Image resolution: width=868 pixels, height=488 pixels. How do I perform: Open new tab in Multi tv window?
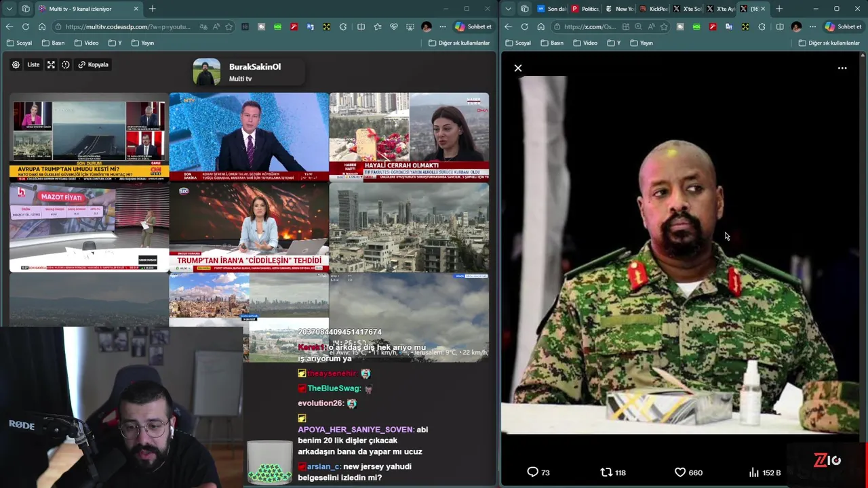(x=152, y=9)
